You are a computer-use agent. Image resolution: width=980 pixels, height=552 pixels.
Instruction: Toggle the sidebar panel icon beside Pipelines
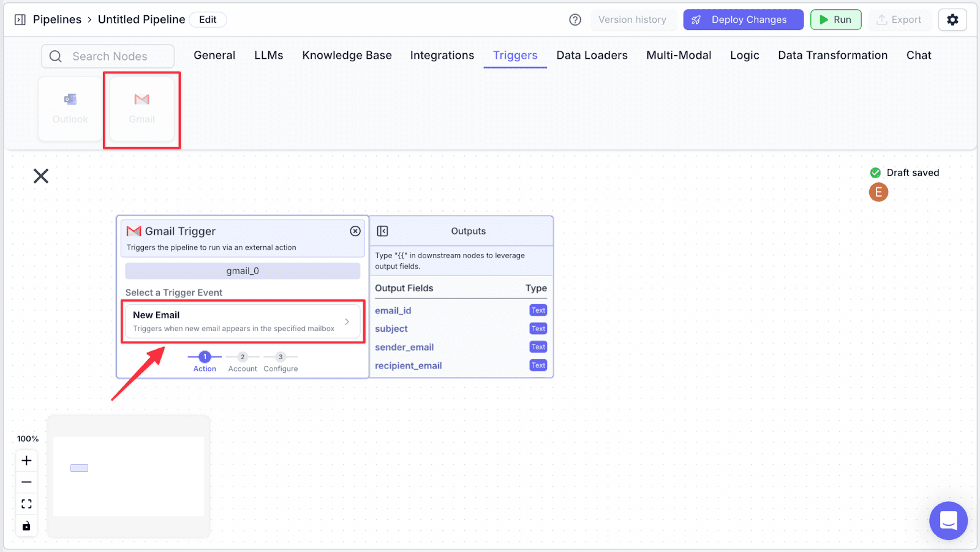[x=20, y=20]
